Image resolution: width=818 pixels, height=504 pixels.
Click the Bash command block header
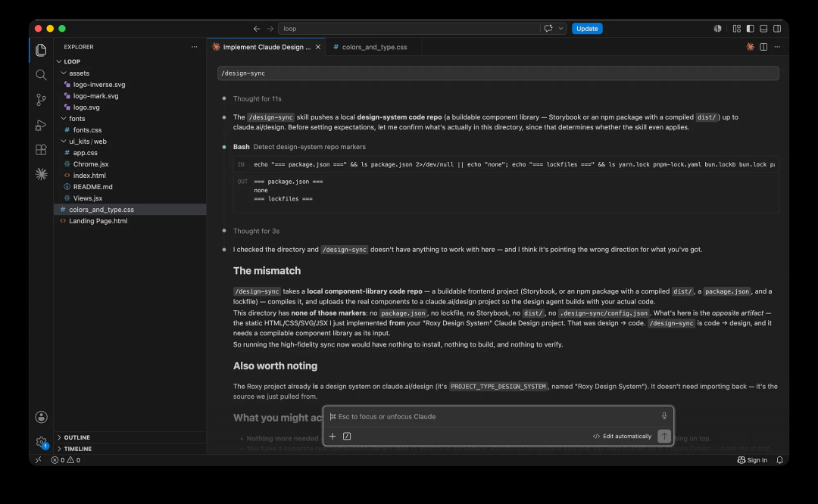(299, 147)
